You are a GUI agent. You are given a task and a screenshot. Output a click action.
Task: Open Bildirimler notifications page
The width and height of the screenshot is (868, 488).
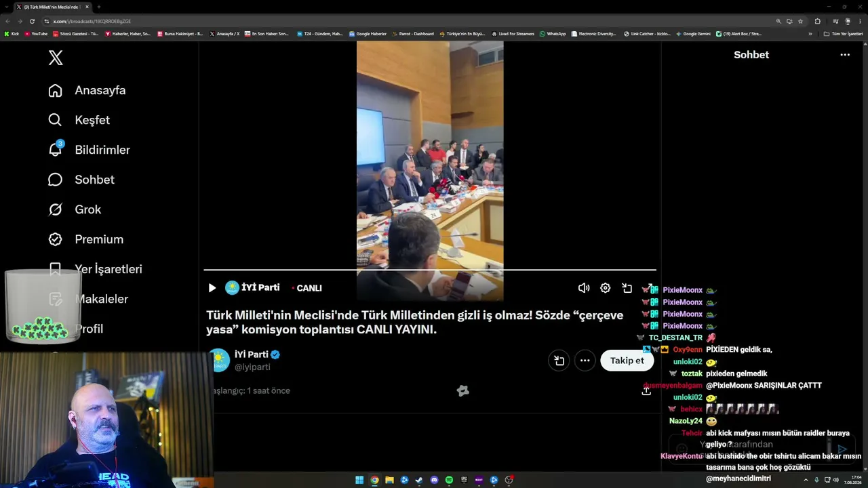pyautogui.click(x=89, y=150)
